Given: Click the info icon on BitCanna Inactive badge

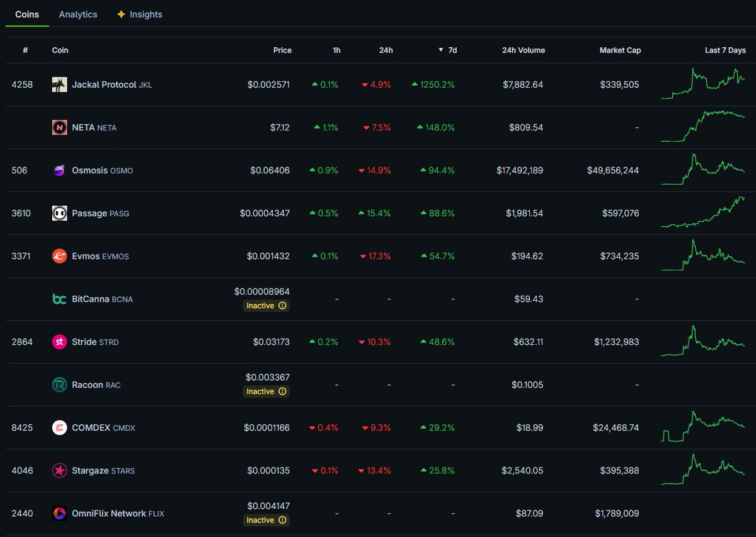Looking at the screenshot, I should (282, 306).
